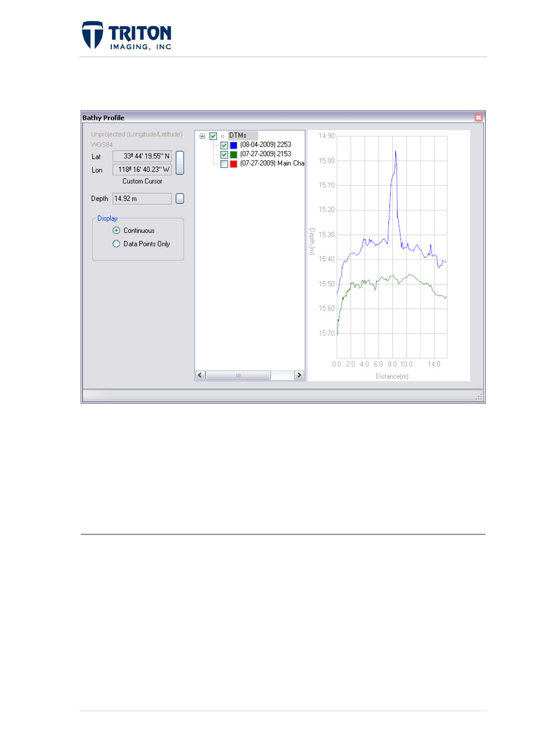The image size is (534, 756).
Task: Collapse the DTMs tree node
Action: [202, 136]
